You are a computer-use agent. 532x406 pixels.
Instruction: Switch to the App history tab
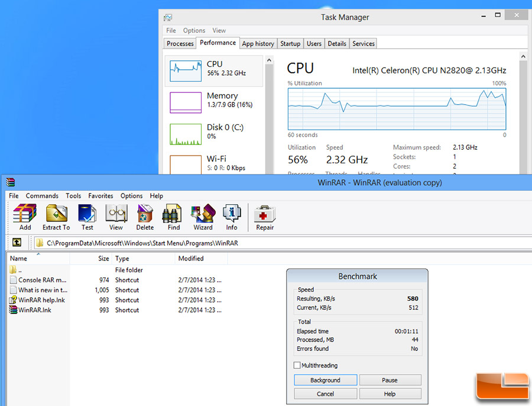[x=258, y=44]
